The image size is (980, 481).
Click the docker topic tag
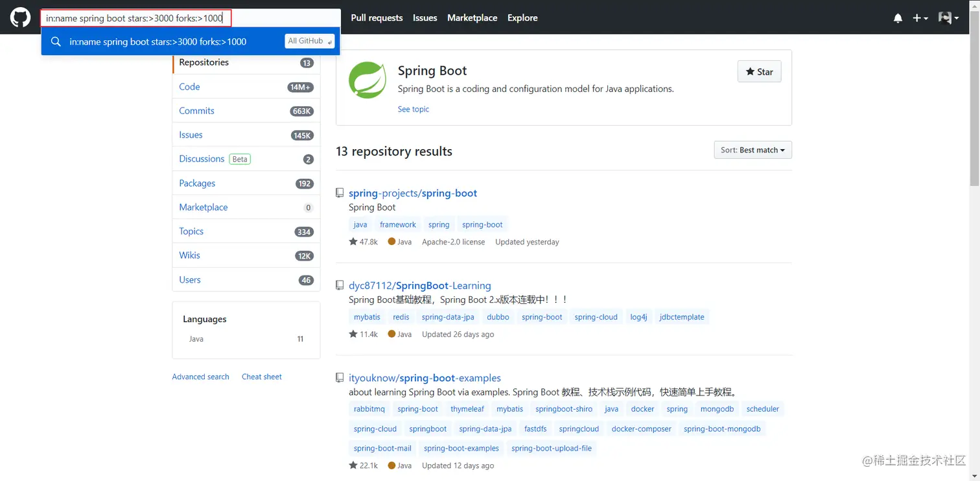pos(642,409)
